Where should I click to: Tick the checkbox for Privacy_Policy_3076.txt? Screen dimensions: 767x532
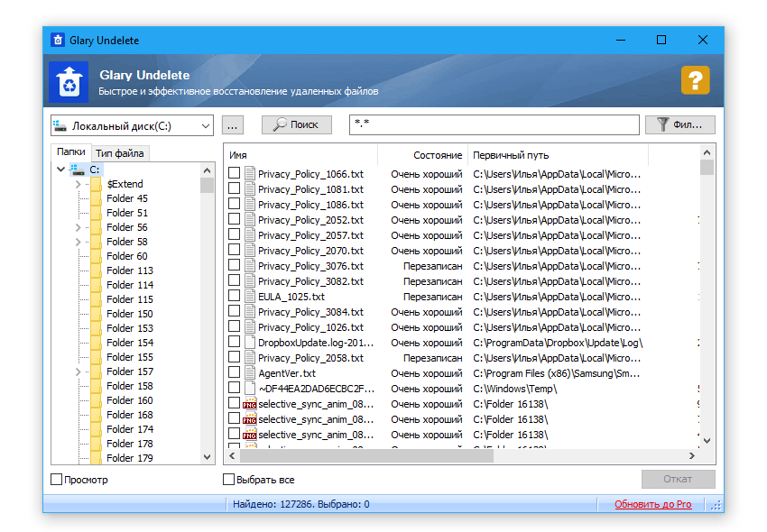tap(235, 264)
